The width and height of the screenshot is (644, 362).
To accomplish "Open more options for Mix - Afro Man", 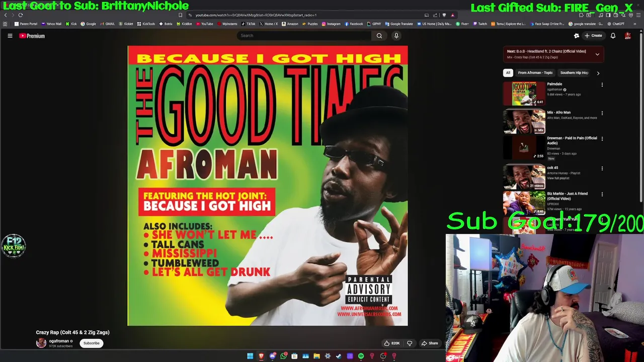I will point(602,113).
